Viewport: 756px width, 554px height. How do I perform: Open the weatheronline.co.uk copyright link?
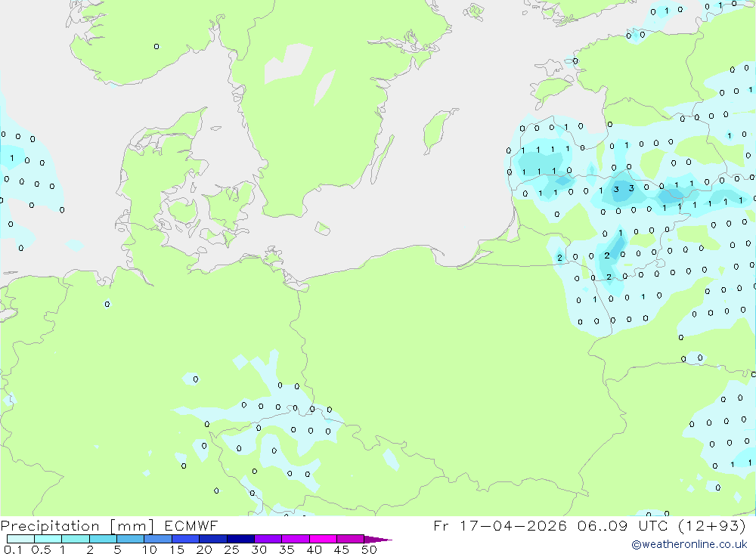point(689,544)
